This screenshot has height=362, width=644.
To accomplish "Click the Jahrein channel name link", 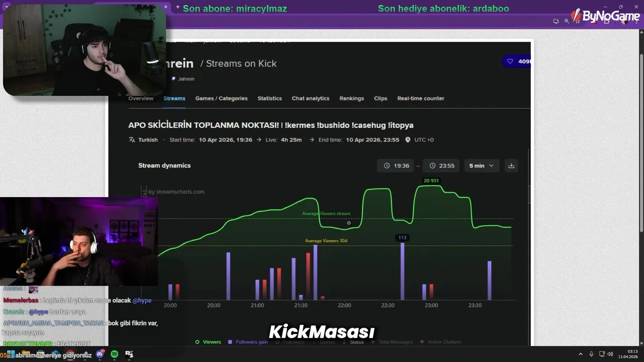I will click(x=186, y=78).
